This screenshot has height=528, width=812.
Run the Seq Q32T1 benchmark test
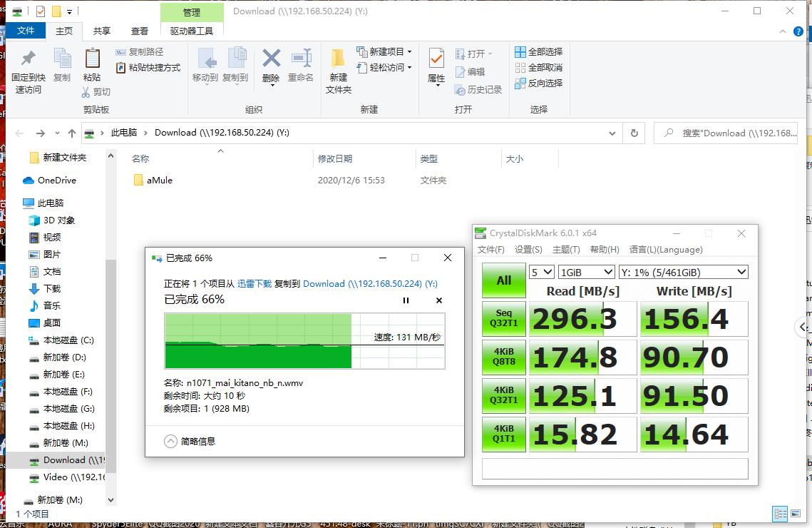[503, 319]
